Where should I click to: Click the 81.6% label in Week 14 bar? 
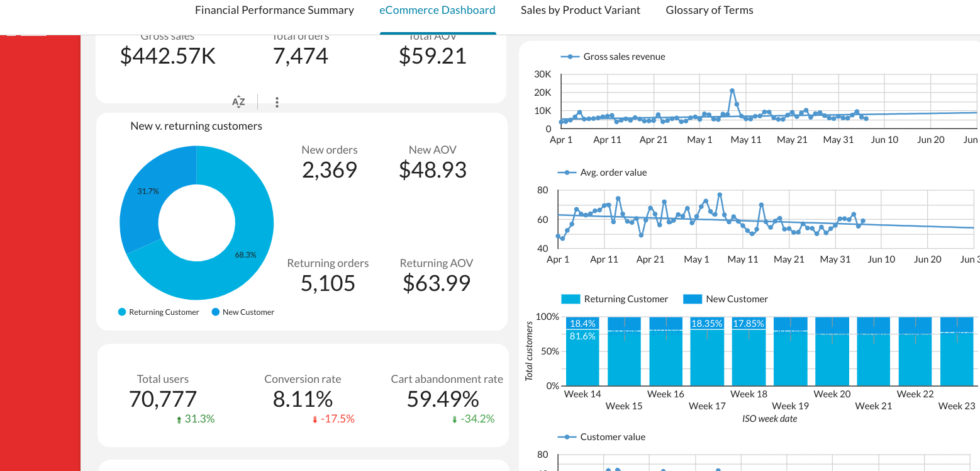coord(582,336)
